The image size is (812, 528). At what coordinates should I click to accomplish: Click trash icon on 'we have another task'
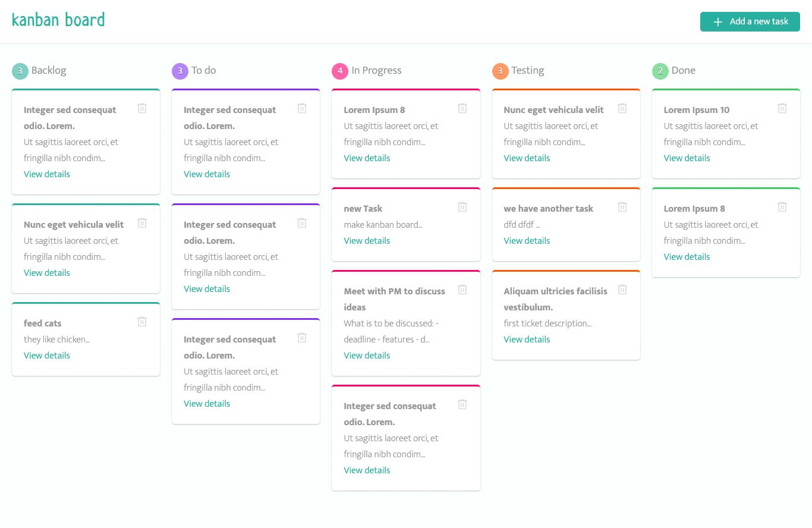pos(622,207)
